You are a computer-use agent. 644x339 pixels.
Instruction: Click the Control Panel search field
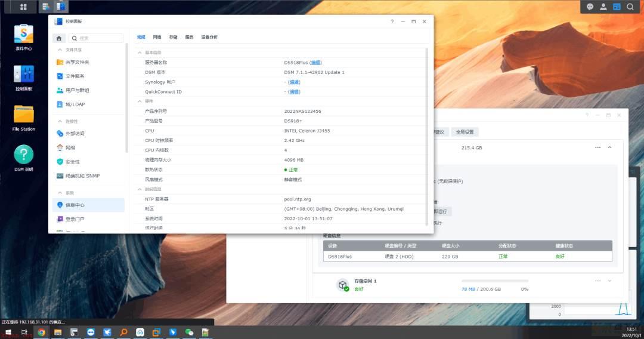pyautogui.click(x=95, y=38)
